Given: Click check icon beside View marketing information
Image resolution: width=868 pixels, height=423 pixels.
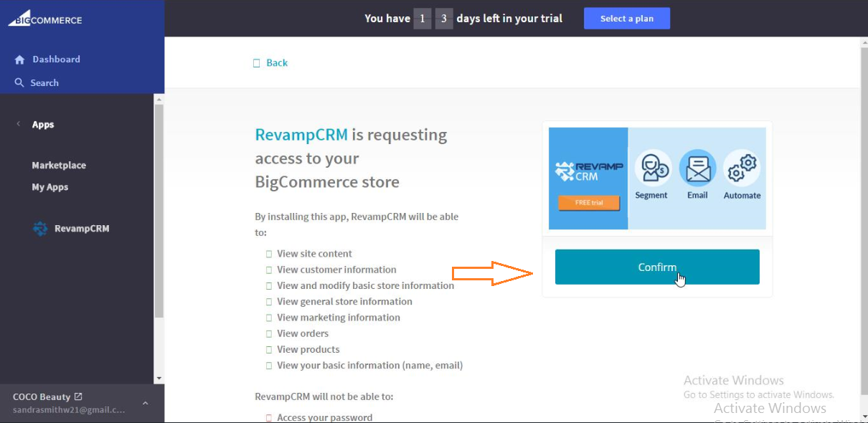Looking at the screenshot, I should (269, 318).
